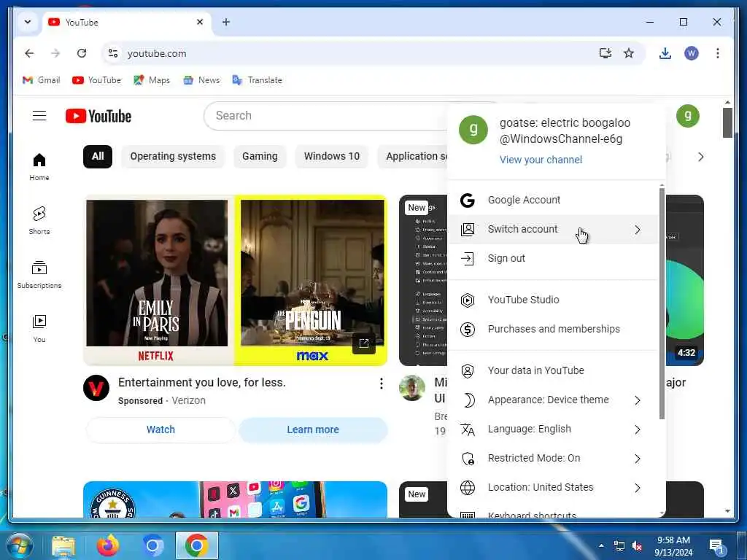Open Google Account from the menu

pyautogui.click(x=553, y=201)
